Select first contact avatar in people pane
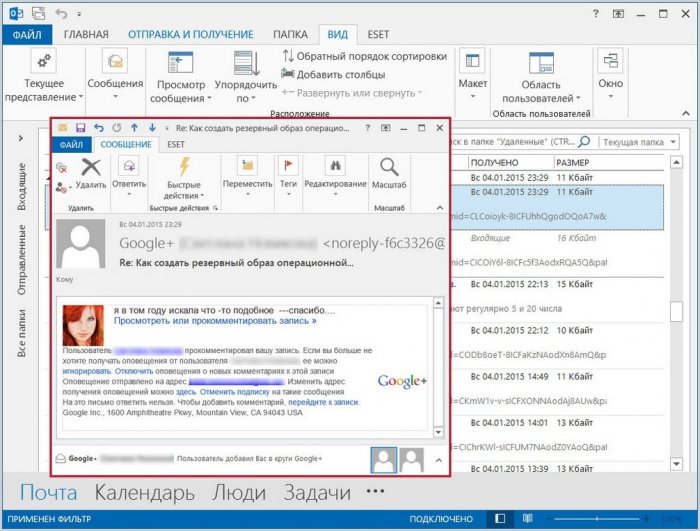Viewport: 700px width, 531px height. [x=383, y=460]
